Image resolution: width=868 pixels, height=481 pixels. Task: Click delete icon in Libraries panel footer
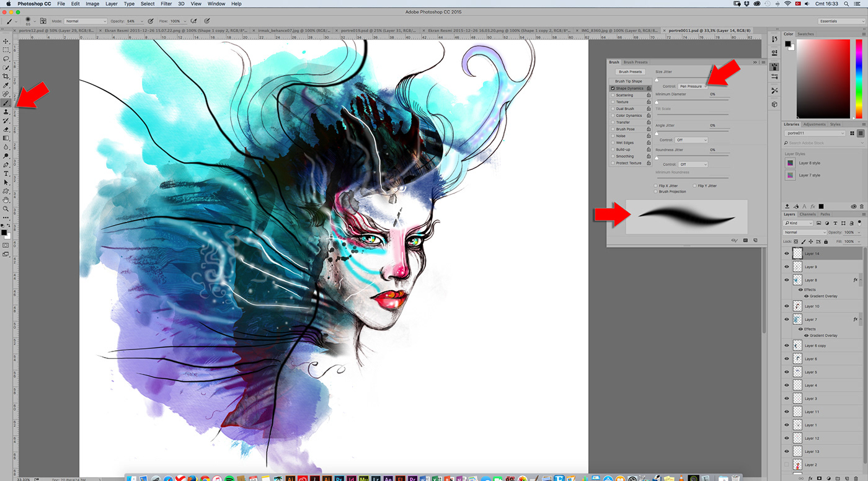click(862, 206)
